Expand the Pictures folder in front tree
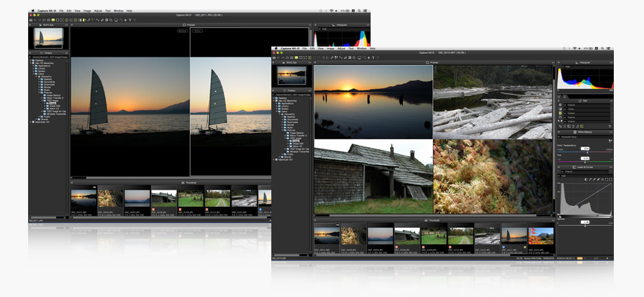This screenshot has width=644, height=297. (x=284, y=131)
